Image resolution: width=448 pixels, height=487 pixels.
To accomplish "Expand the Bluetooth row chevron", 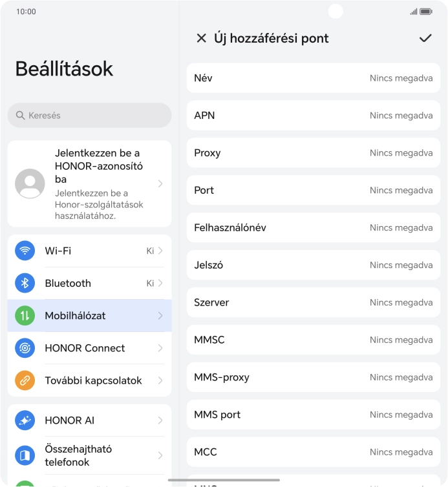I will (x=160, y=283).
